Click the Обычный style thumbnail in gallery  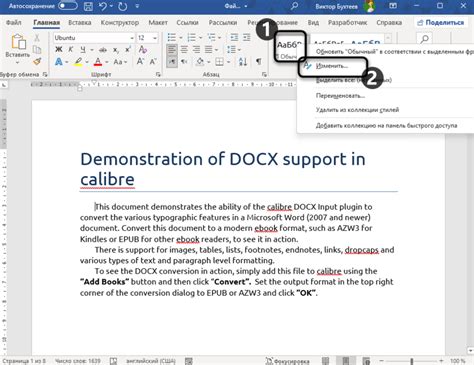pos(290,46)
